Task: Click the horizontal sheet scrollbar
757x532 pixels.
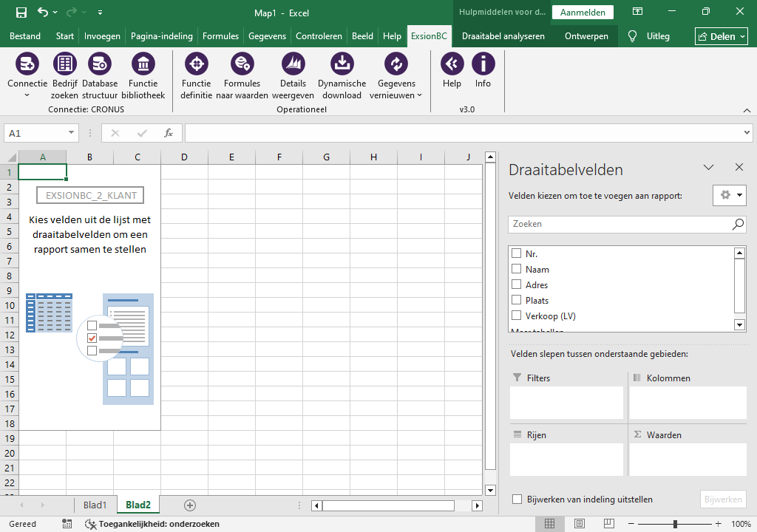Action: [388, 505]
